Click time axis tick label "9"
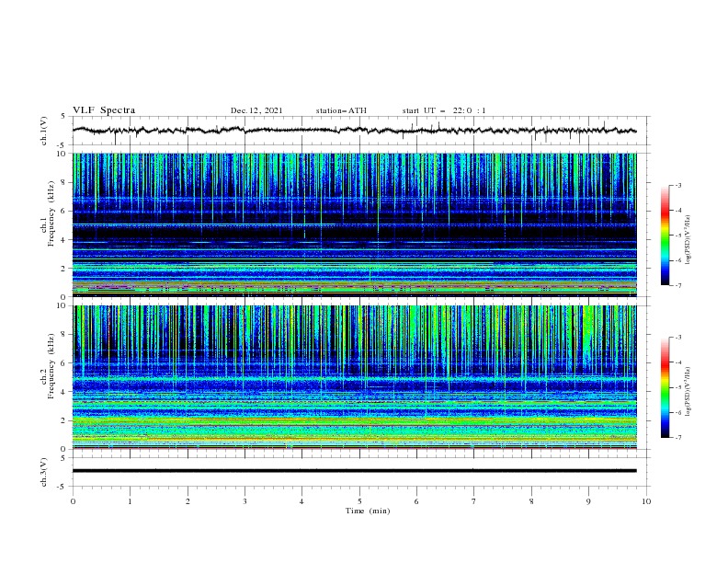This screenshot has width=728, height=563. pos(588,501)
